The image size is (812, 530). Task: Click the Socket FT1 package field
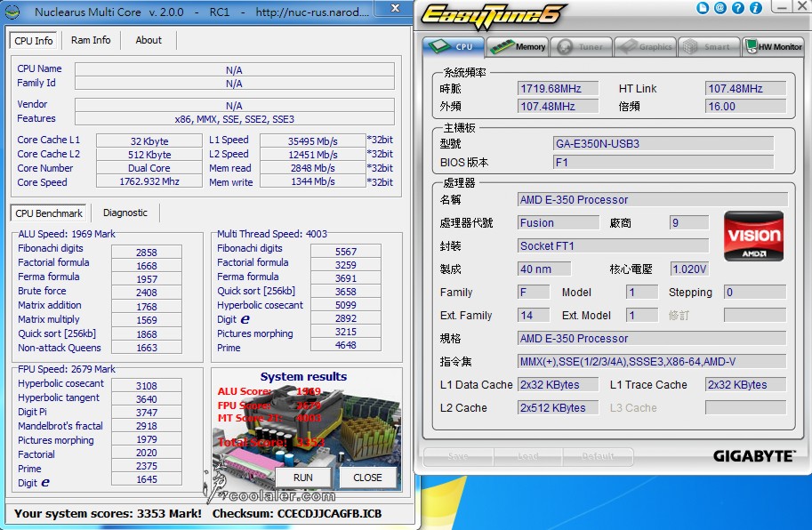[x=613, y=245]
